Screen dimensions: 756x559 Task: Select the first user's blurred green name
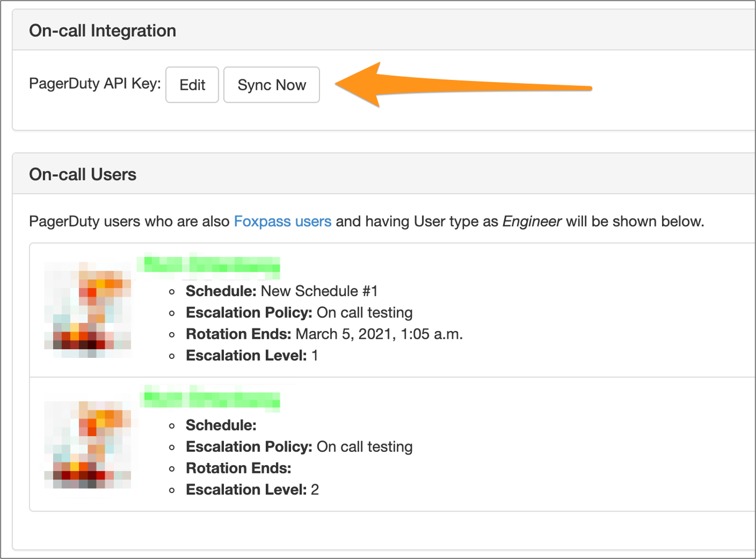click(209, 265)
